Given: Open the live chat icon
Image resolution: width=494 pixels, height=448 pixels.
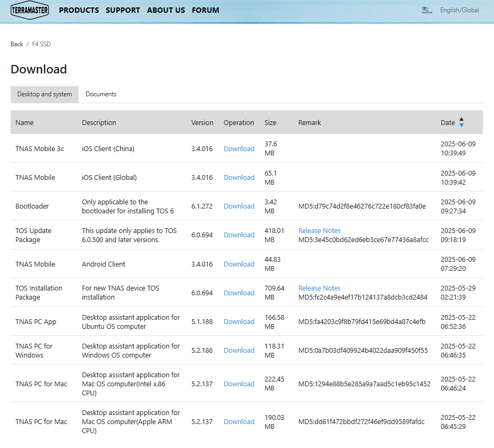Looking at the screenshot, I should coord(427,10).
